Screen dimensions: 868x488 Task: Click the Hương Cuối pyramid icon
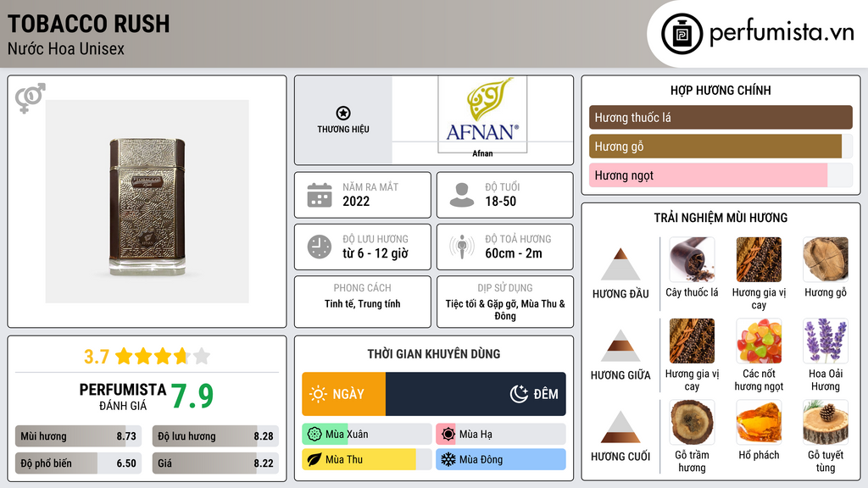[x=620, y=427]
